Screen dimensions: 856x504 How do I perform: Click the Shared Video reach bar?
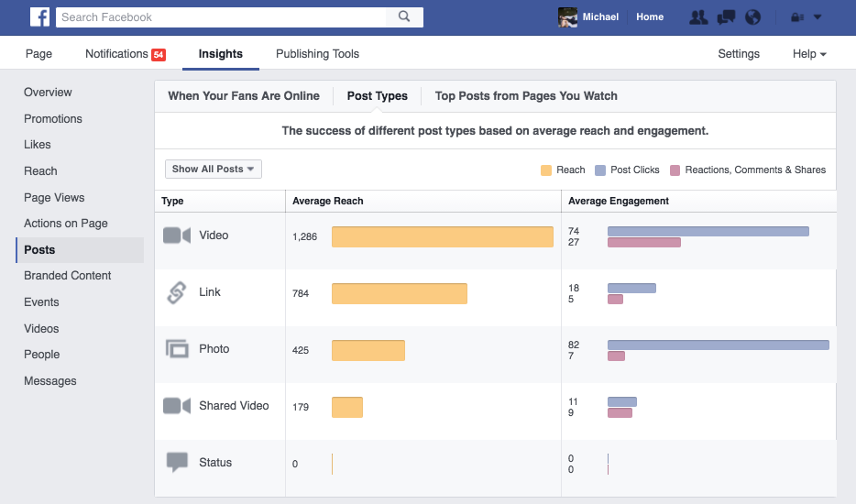click(347, 407)
